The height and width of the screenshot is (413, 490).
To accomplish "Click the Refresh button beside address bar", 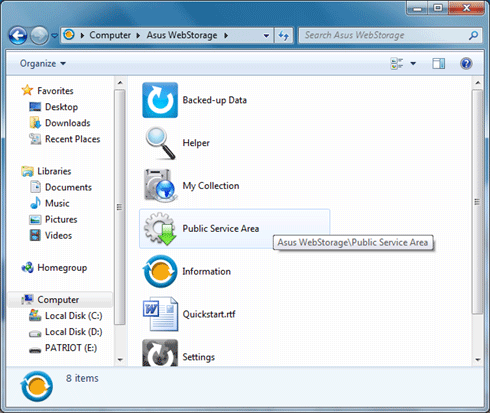I will coord(284,35).
